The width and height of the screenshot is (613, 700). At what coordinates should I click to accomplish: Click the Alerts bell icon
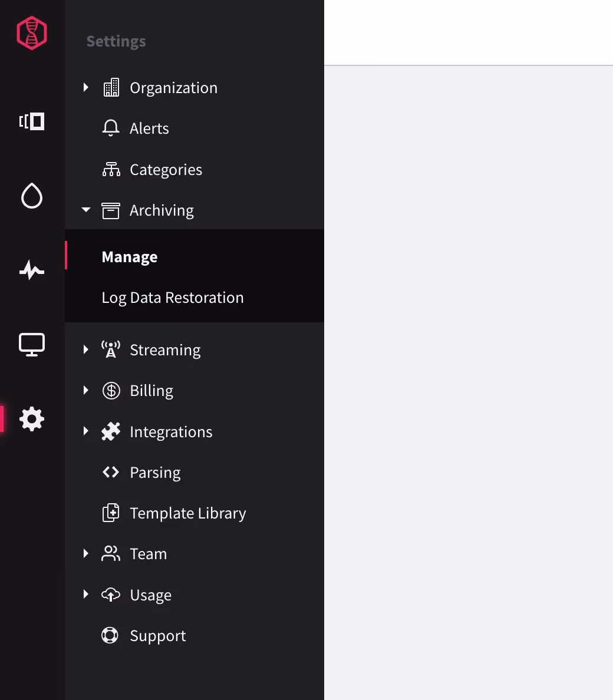pos(111,128)
